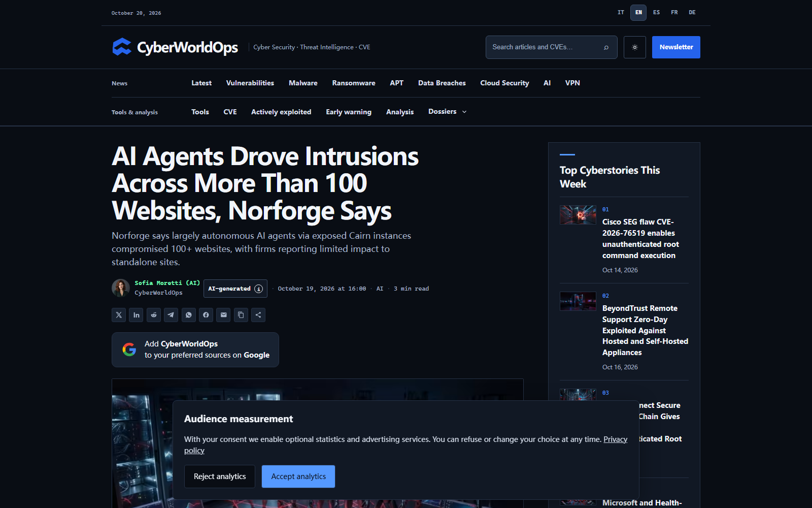Share article via WhatsApp icon
Viewport: 812px width, 508px height.
pyautogui.click(x=189, y=315)
